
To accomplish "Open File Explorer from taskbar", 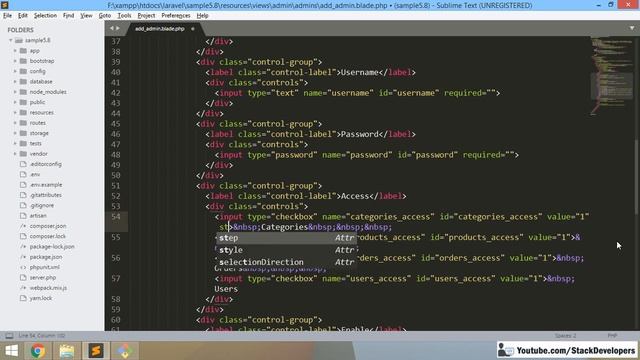I will point(67,351).
